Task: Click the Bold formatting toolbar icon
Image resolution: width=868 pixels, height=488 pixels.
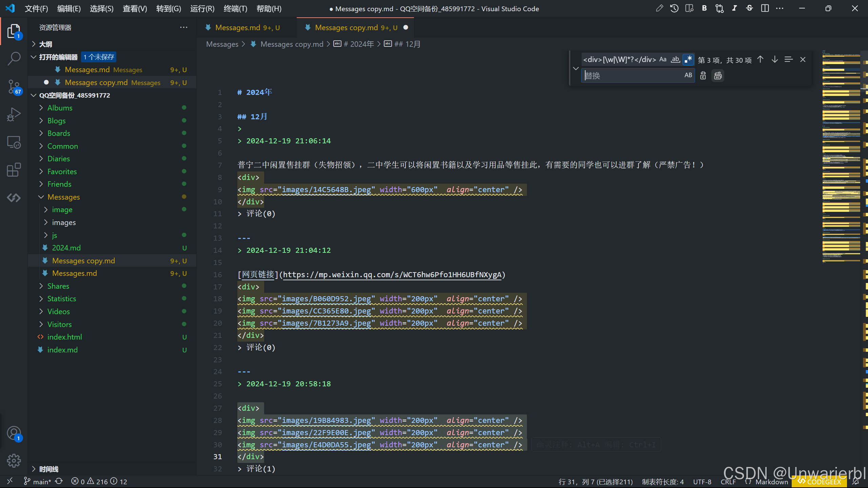Action: click(704, 8)
